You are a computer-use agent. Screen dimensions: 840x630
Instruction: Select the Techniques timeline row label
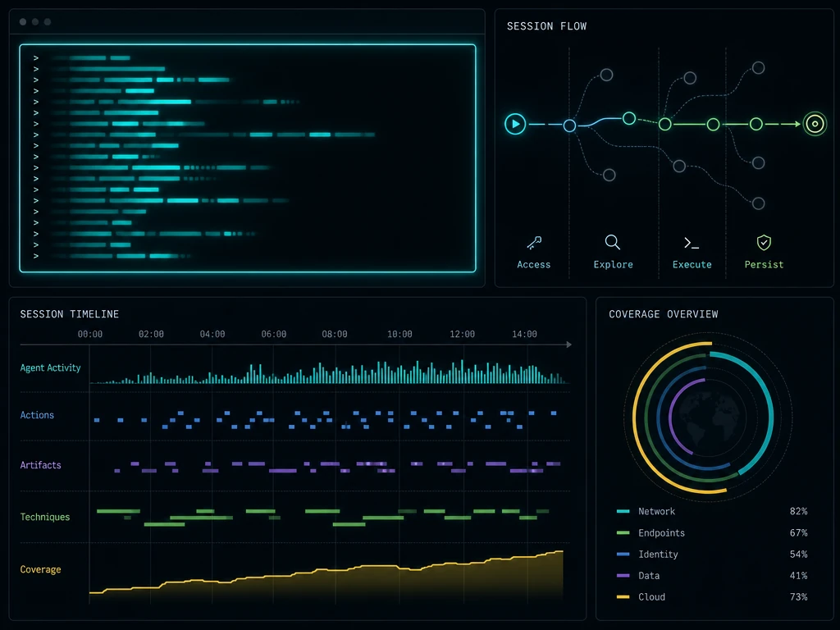click(45, 517)
